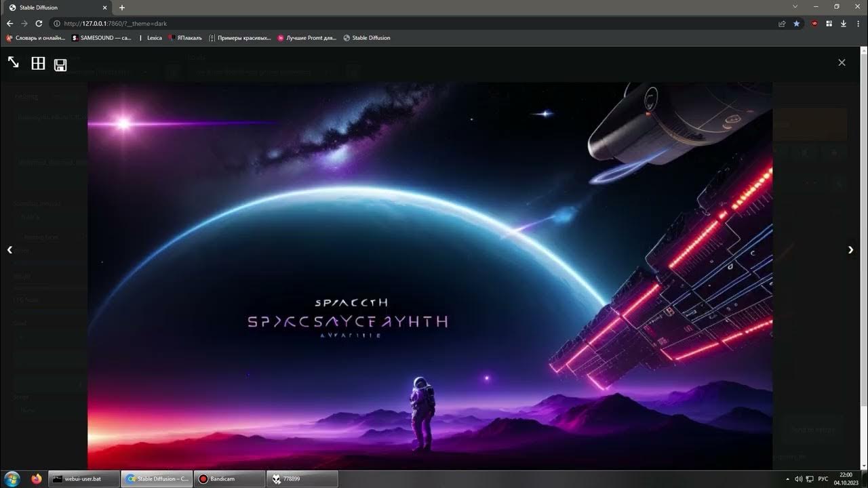Screen dimensions: 868x488
Task: Close the image lightbox viewer
Action: point(842,62)
